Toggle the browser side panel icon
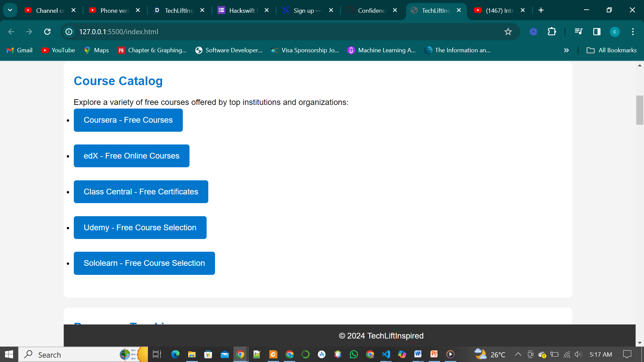 (x=597, y=32)
